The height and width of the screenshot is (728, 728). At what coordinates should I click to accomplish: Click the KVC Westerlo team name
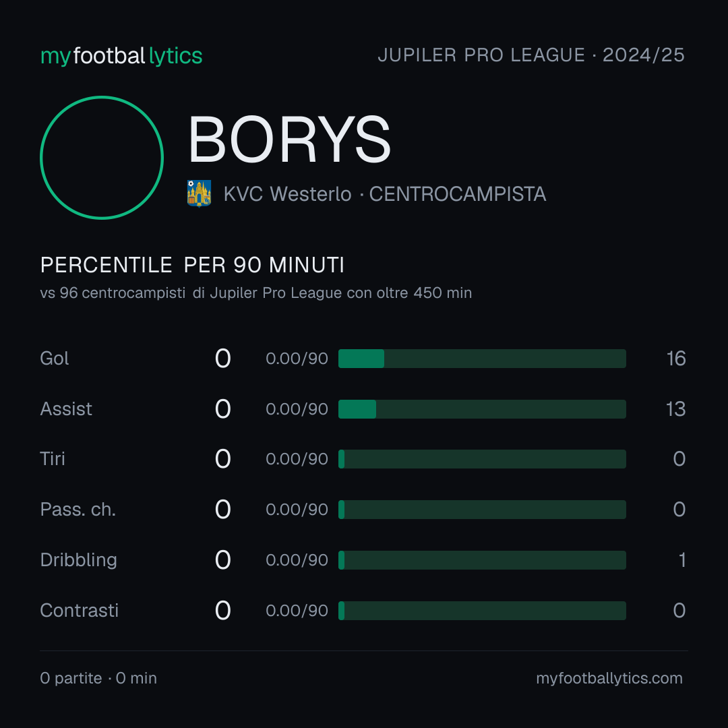pos(287,194)
